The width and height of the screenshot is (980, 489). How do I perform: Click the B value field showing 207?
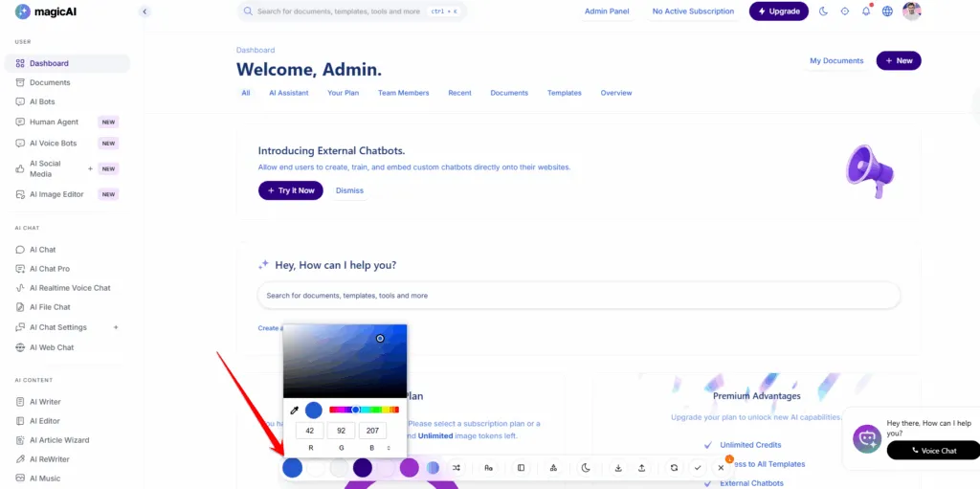[372, 431]
